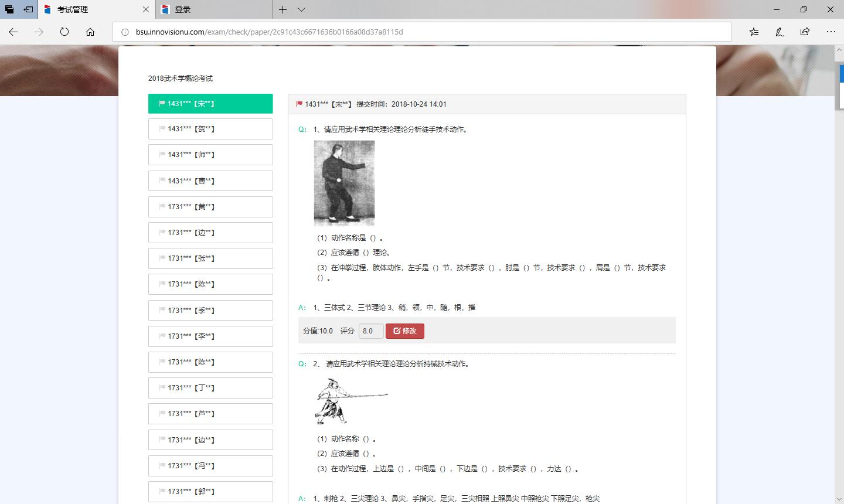Expand the tab list chevron
The width and height of the screenshot is (844, 504).
coord(301,9)
